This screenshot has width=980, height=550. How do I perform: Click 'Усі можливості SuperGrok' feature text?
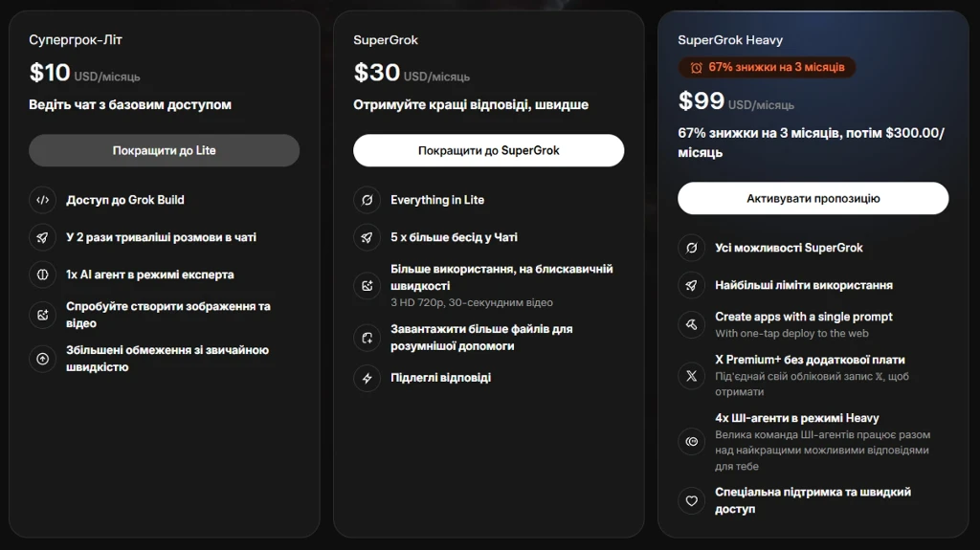789,248
